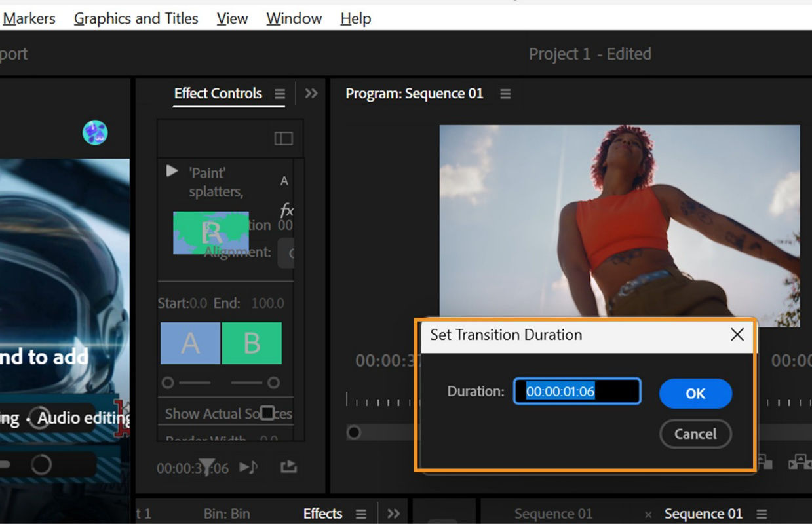Cancel the Set Transition Duration dialog
812x524 pixels.
point(695,434)
